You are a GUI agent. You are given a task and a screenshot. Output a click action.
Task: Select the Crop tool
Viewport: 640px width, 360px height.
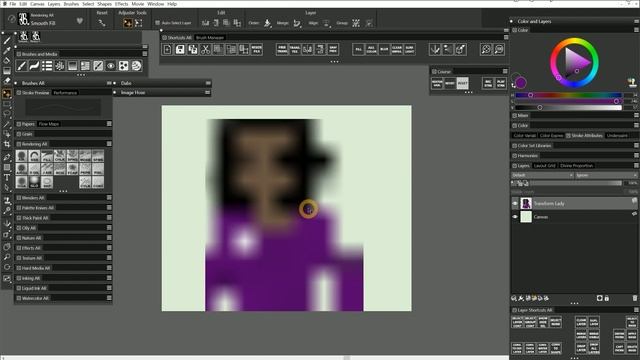[7, 144]
